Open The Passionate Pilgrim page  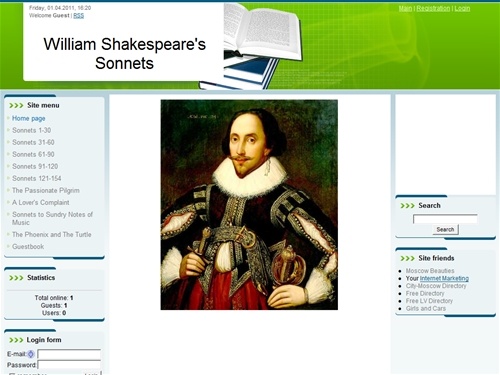(x=46, y=190)
